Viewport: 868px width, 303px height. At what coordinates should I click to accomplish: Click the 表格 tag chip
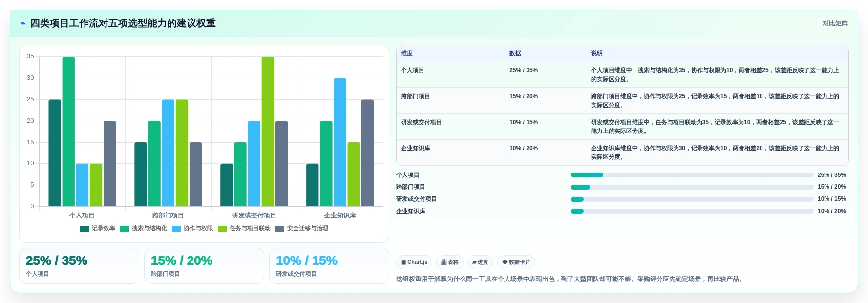click(450, 262)
